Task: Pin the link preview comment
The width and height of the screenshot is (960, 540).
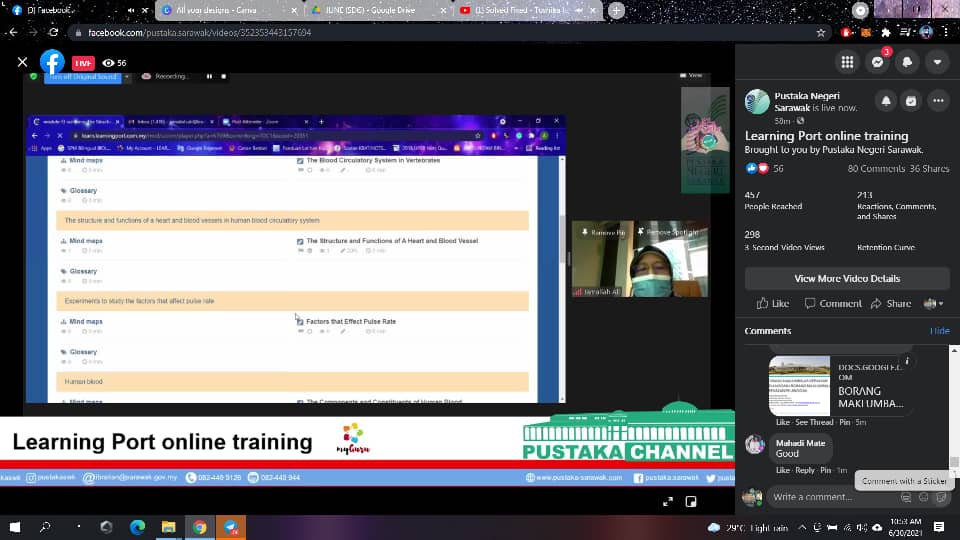Action: (845, 422)
